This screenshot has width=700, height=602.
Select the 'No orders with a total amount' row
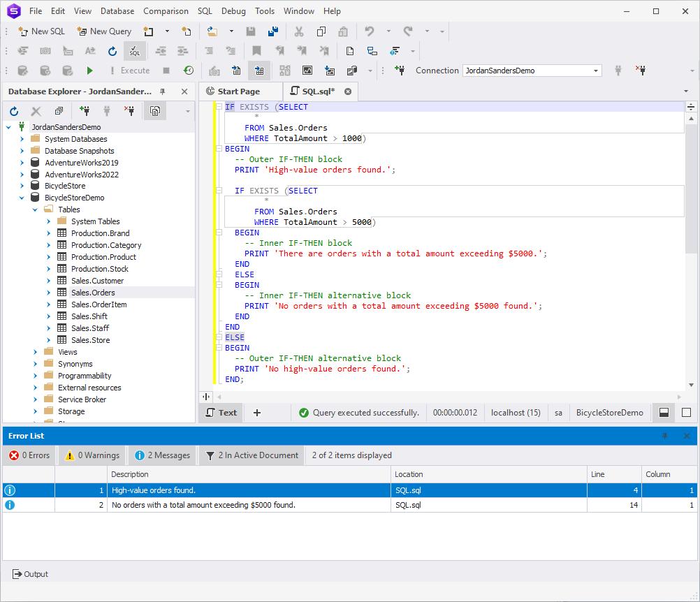tap(349, 505)
